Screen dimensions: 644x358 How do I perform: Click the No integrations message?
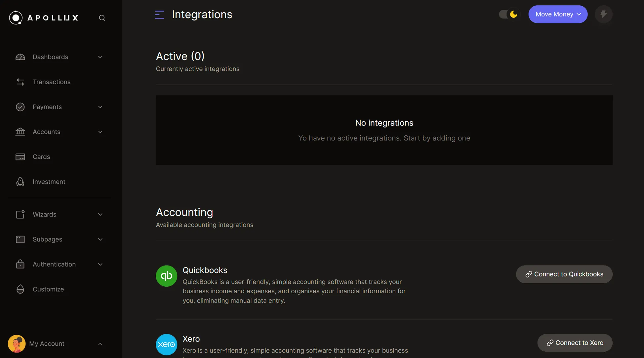384,123
